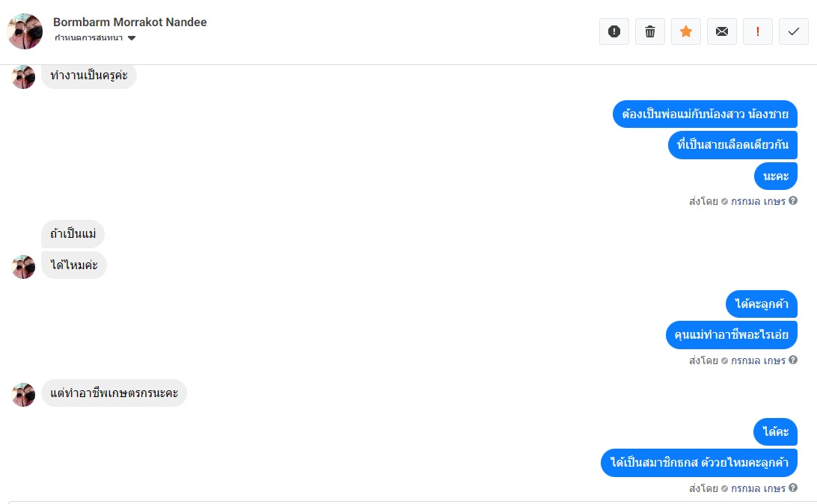This screenshot has height=504, width=817.
Task: Click the กำหนดการสนทนา label text
Action: coord(88,38)
